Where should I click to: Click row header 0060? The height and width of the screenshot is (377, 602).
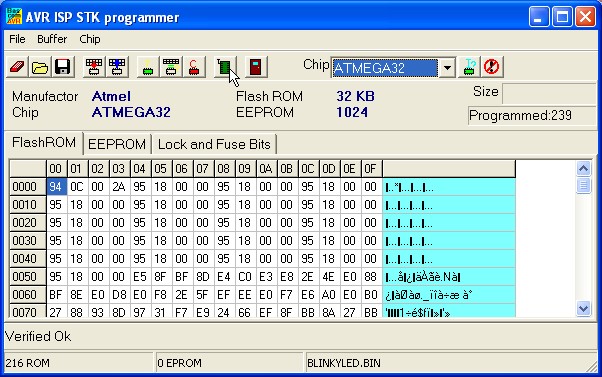(28, 295)
